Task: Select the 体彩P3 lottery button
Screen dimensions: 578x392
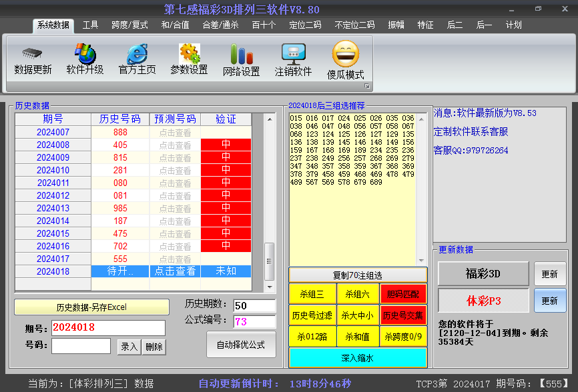Action: pyautogui.click(x=483, y=301)
